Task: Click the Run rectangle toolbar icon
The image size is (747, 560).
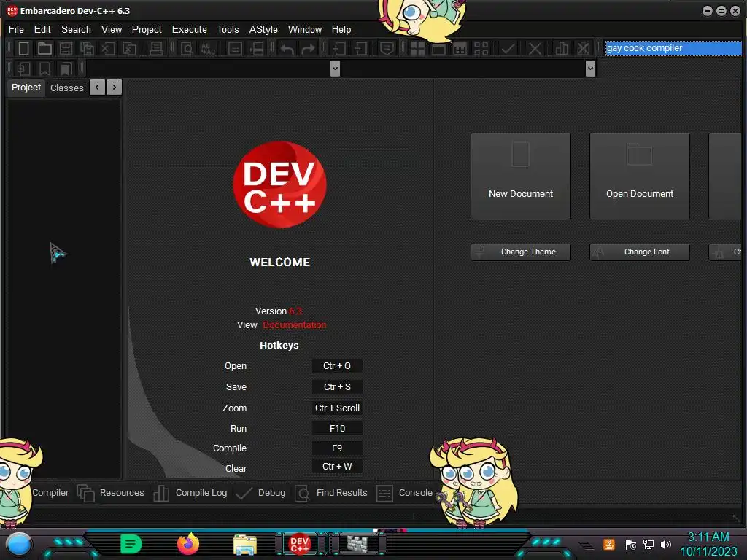Action: [438, 49]
